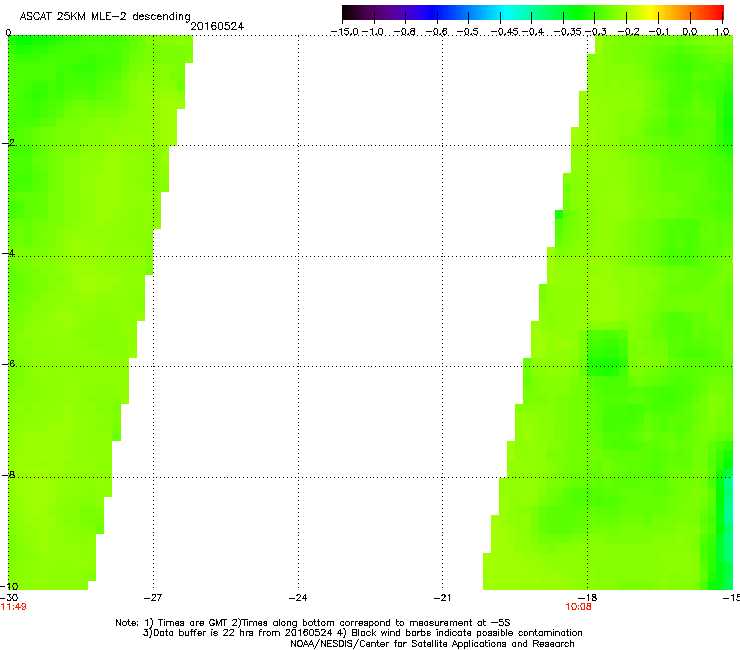Click the -0.6 color scale label
740x650 pixels.
coord(437,32)
